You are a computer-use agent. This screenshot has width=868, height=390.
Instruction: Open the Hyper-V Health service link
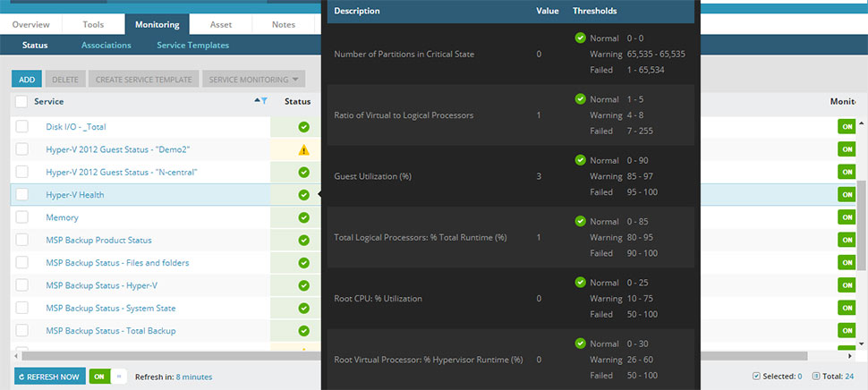[x=75, y=195]
